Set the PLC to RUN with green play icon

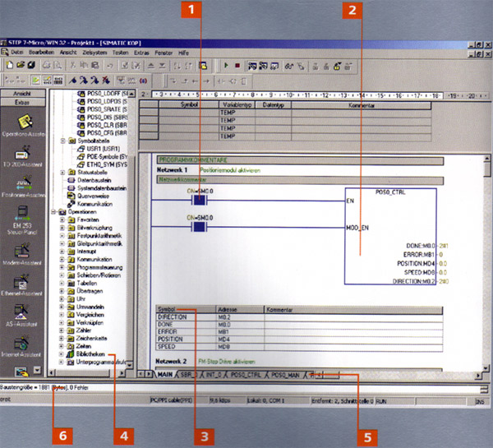pos(226,66)
